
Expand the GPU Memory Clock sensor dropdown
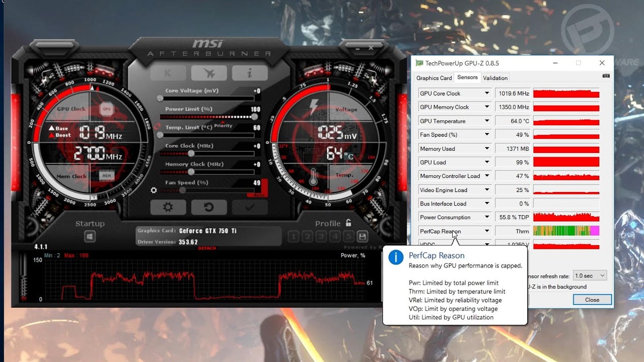coord(487,107)
